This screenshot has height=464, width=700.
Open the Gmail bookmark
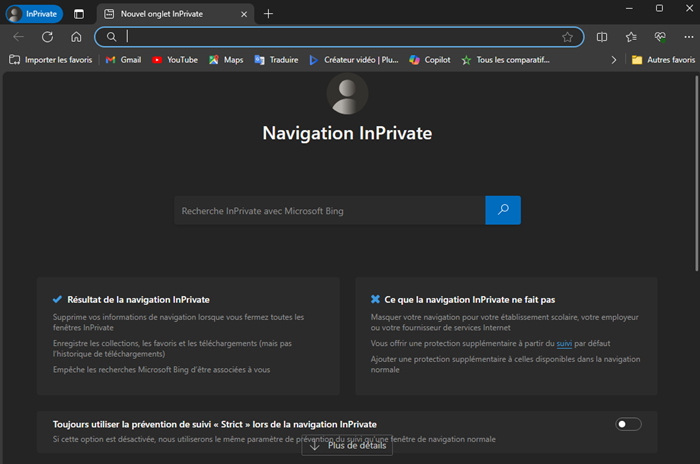click(124, 60)
